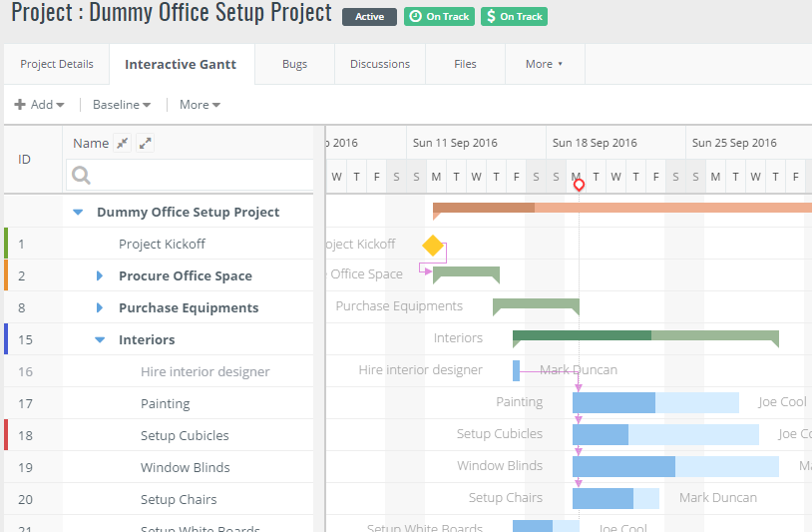
Task: Click the dollar On Track budget badge
Action: pos(514,17)
